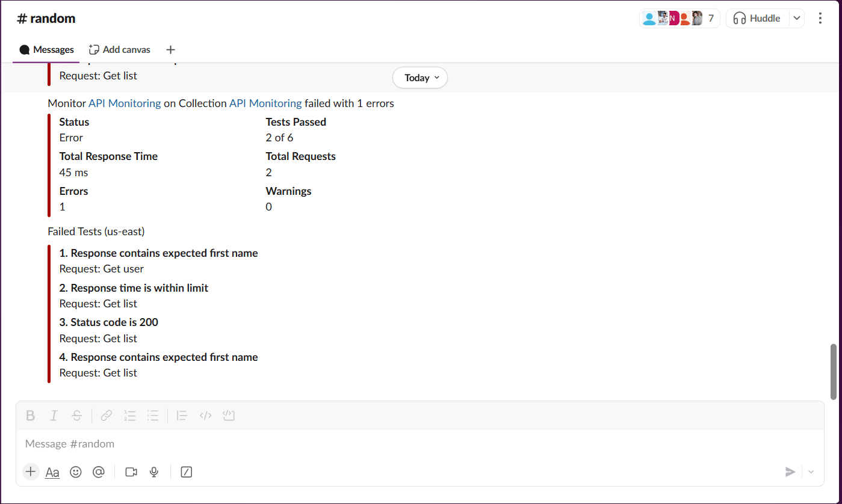Insert inline code formatting
The width and height of the screenshot is (842, 504).
point(205,416)
